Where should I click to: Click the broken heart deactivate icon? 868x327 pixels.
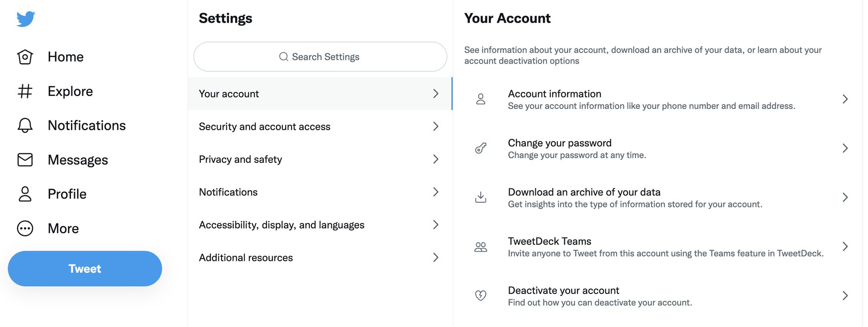click(481, 296)
